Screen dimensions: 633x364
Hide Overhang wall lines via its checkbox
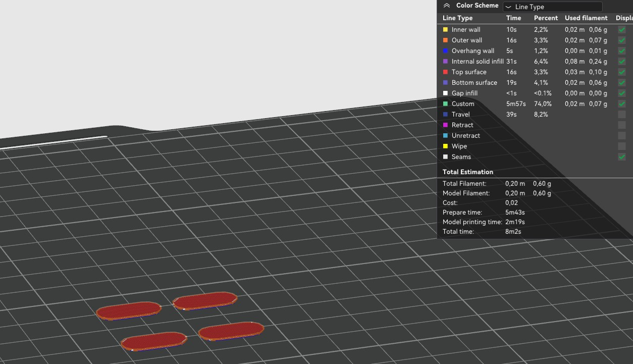tap(622, 51)
